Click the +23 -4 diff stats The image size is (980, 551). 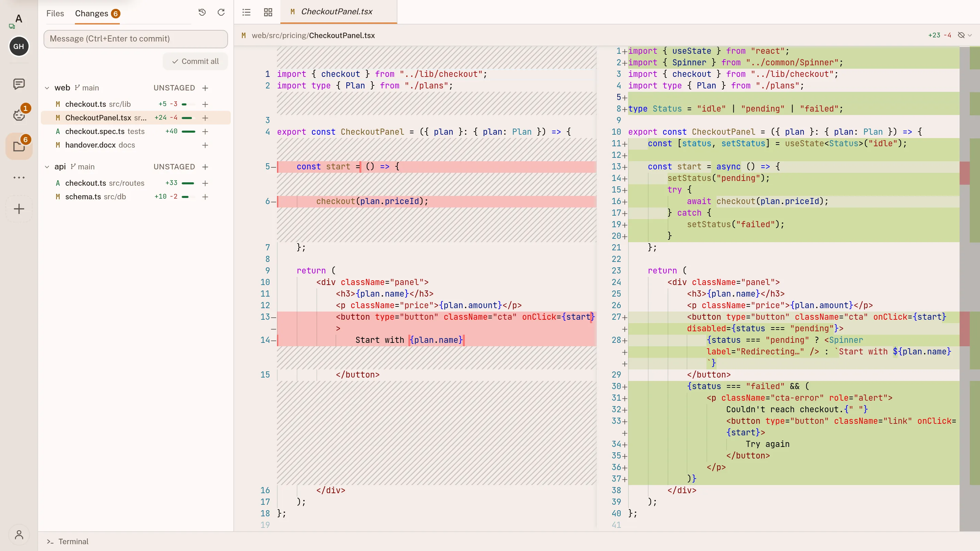click(x=939, y=35)
